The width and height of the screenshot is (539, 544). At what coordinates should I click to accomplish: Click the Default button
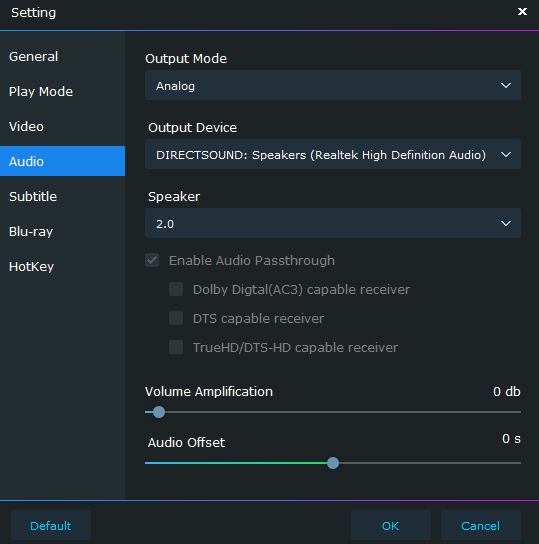pyautogui.click(x=51, y=525)
